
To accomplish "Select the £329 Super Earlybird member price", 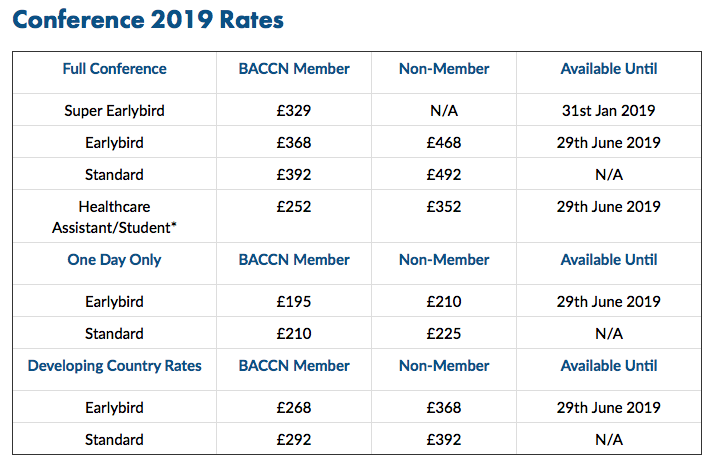I will 294,110.
